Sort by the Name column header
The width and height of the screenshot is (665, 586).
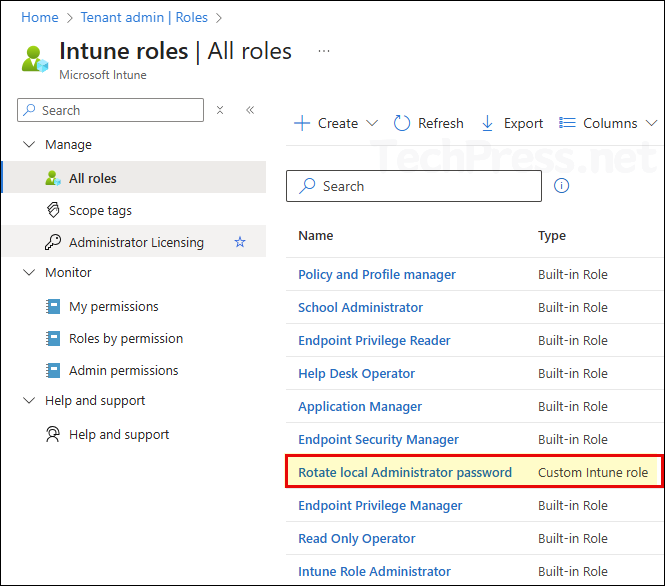pos(316,235)
